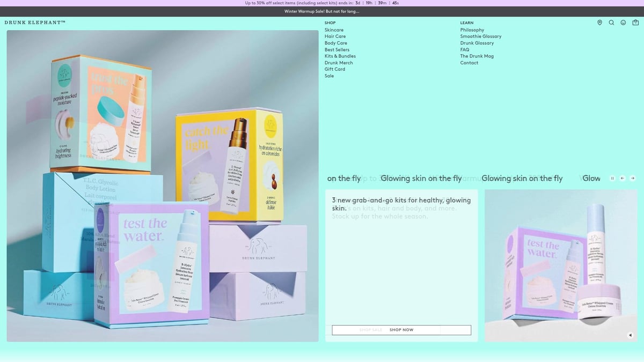Open search with the magnifier icon
The width and height of the screenshot is (644, 362).
tap(611, 23)
